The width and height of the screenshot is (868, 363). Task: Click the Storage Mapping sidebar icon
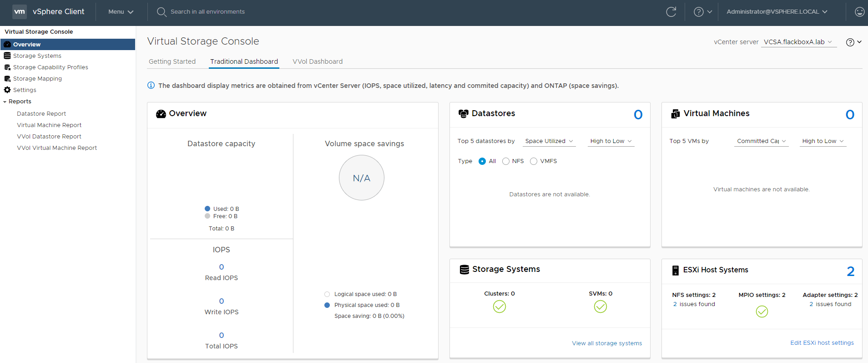[7, 78]
